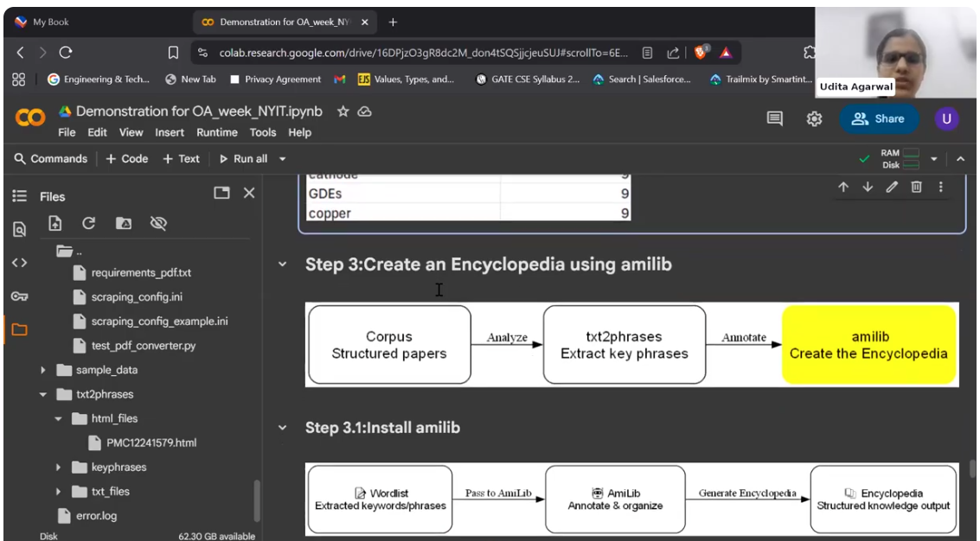
Task: Edit the cell via the pencil icon
Action: [892, 187]
